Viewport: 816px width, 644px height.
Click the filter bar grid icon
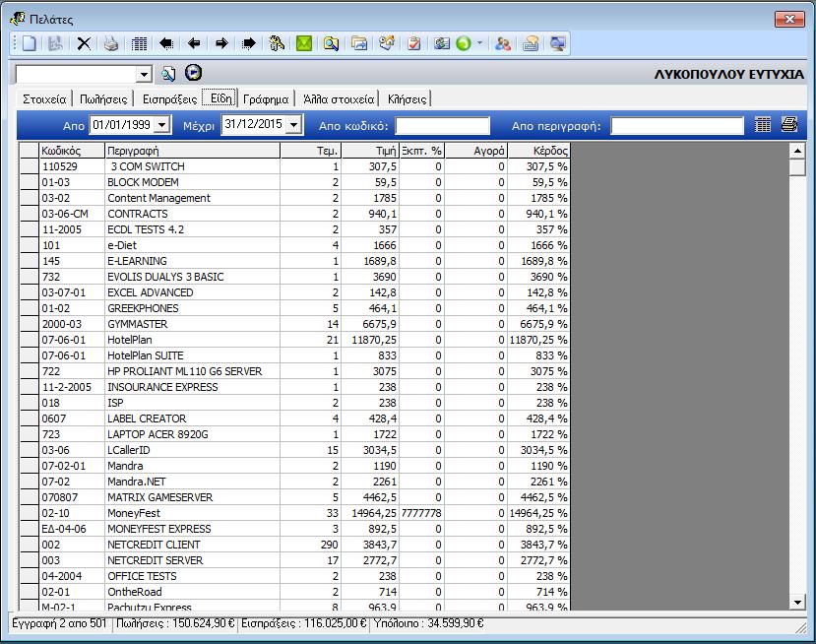[x=763, y=125]
